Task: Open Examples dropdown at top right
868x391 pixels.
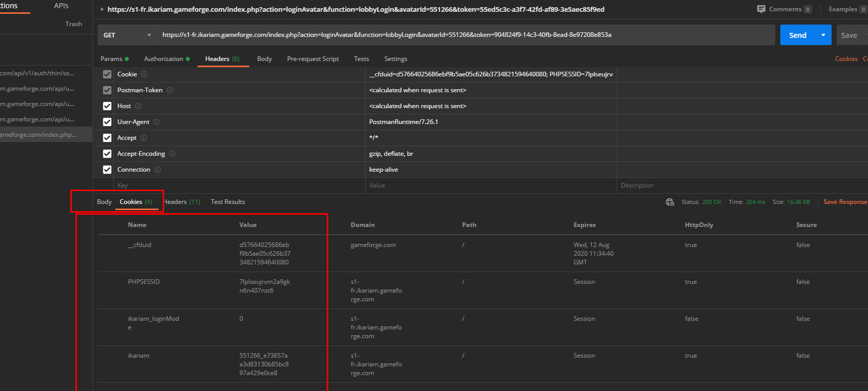Action: pyautogui.click(x=847, y=9)
